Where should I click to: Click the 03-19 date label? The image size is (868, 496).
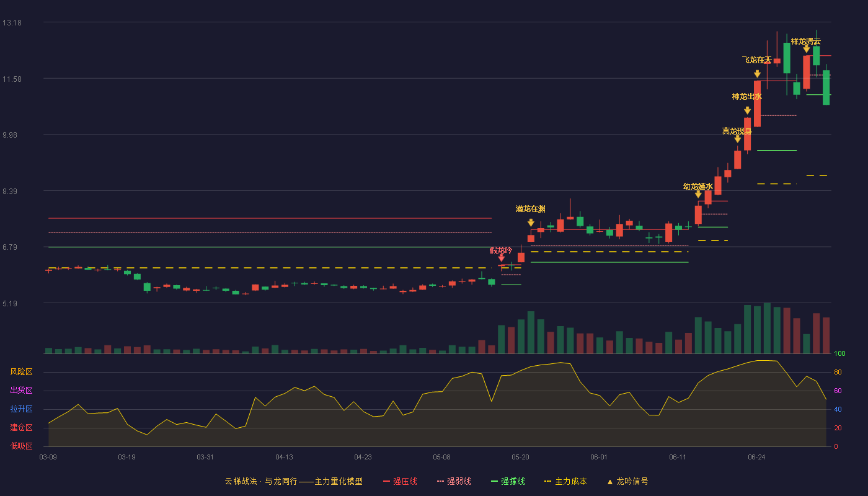pos(126,457)
